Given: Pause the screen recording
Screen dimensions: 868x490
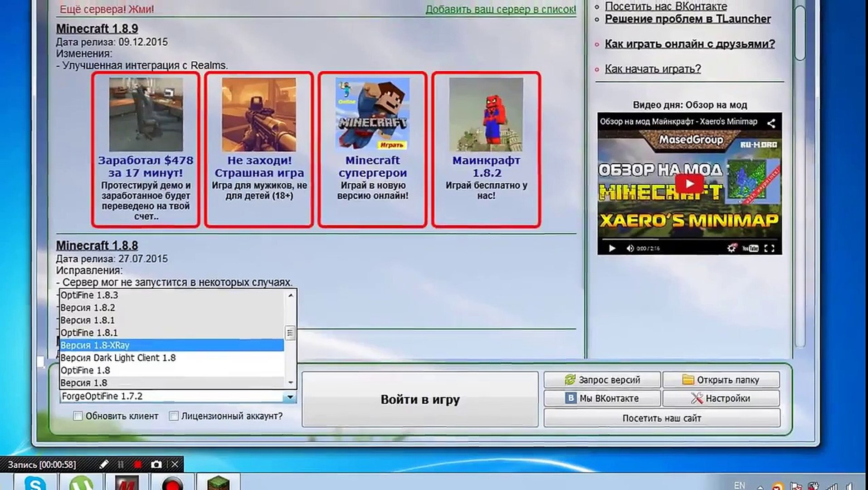Looking at the screenshot, I should point(121,464).
